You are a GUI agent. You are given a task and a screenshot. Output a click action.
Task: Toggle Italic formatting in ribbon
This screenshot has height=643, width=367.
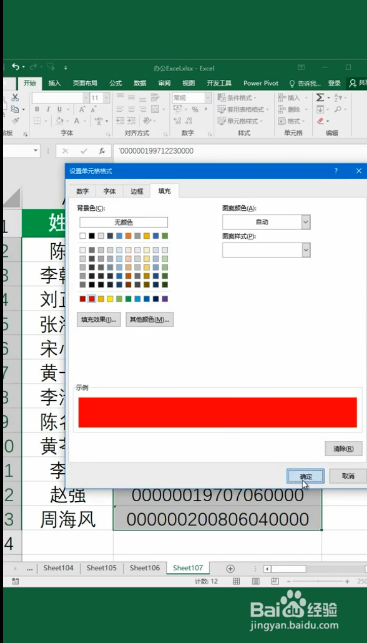(48, 109)
